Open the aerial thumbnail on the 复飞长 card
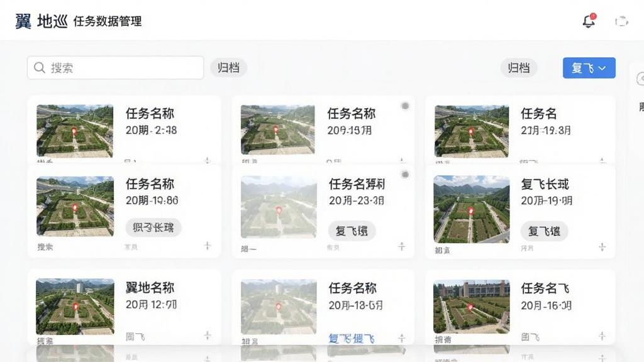Viewport: 644px width, 362px height. point(472,209)
